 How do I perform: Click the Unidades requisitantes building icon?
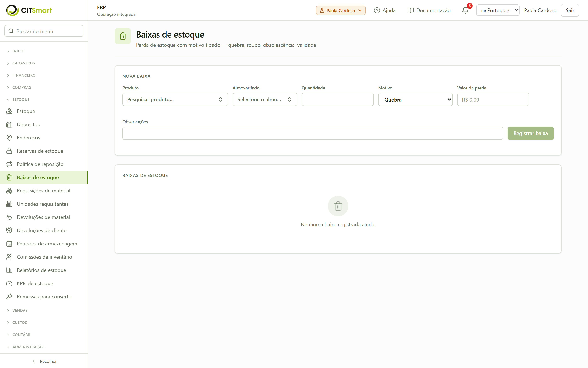[9, 204]
